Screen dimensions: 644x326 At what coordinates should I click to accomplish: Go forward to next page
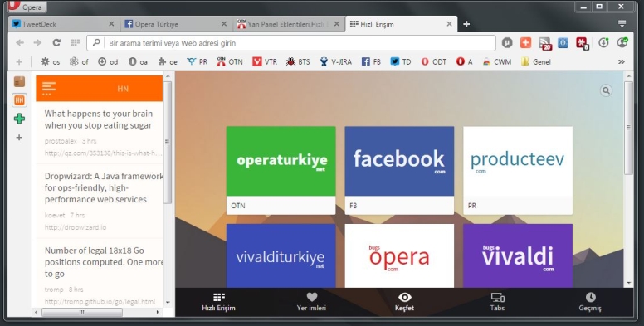click(x=37, y=42)
